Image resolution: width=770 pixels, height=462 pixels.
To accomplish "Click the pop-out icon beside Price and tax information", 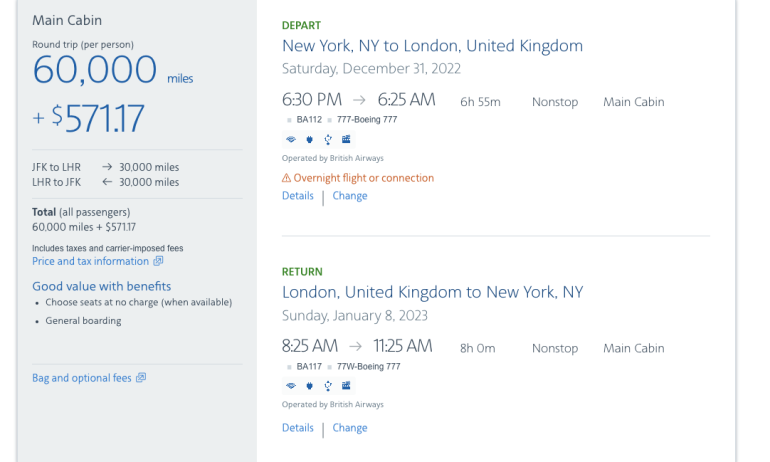I will pyautogui.click(x=158, y=262).
